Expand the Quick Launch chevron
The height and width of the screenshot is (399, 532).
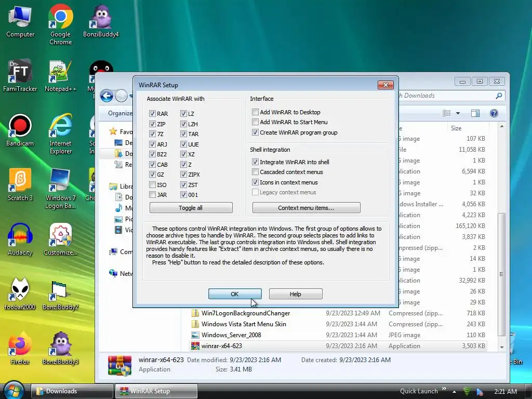click(444, 389)
